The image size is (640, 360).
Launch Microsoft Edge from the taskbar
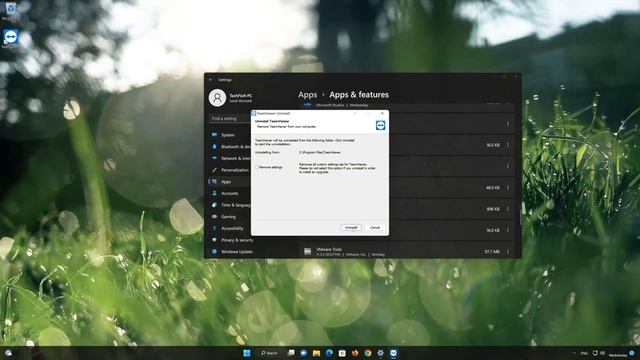pyautogui.click(x=329, y=353)
